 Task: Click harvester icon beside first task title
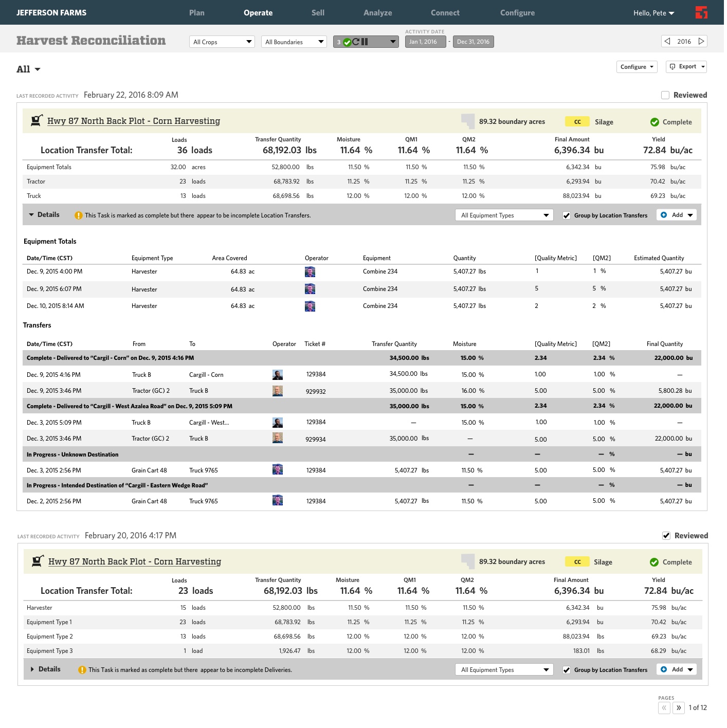(37, 120)
